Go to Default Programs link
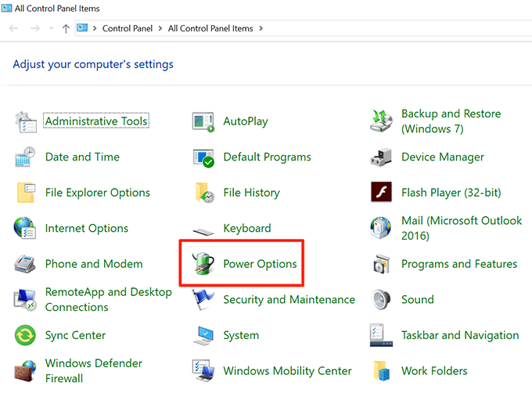The image size is (532, 408). (x=267, y=157)
